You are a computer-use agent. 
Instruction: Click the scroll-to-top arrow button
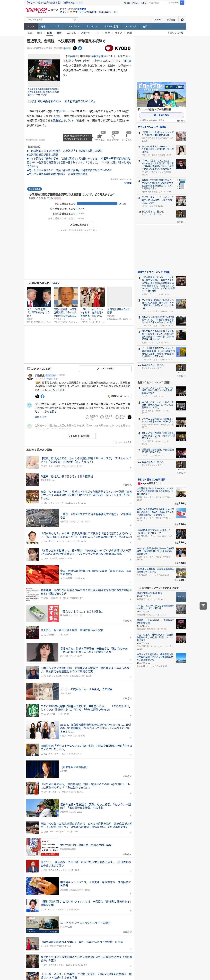203,606
